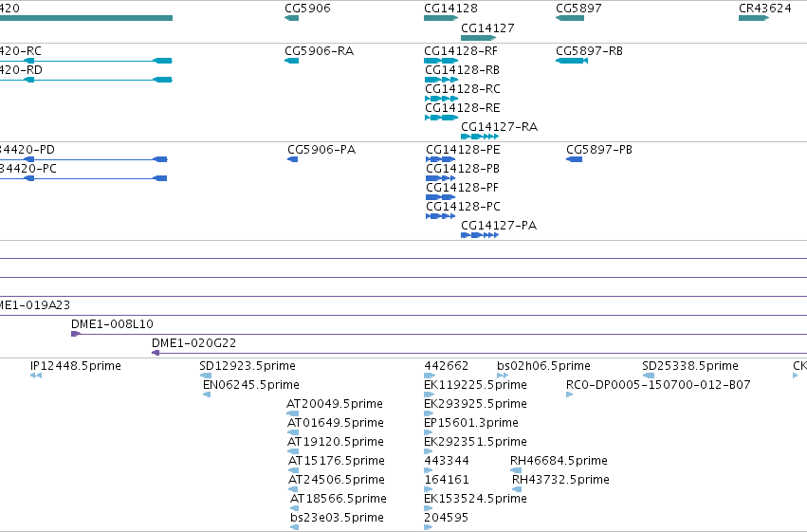Image resolution: width=807 pixels, height=532 pixels.
Task: Open EST label SD25338.5prime
Action: (690, 366)
